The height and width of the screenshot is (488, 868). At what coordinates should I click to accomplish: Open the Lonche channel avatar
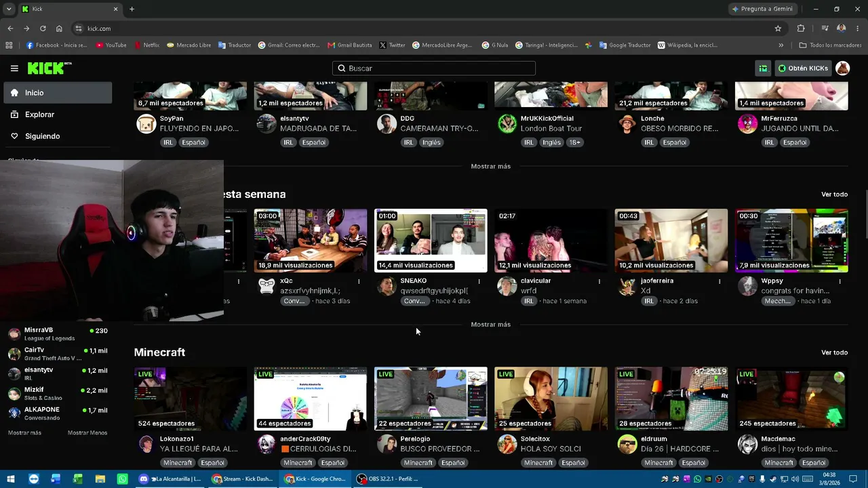tap(627, 124)
